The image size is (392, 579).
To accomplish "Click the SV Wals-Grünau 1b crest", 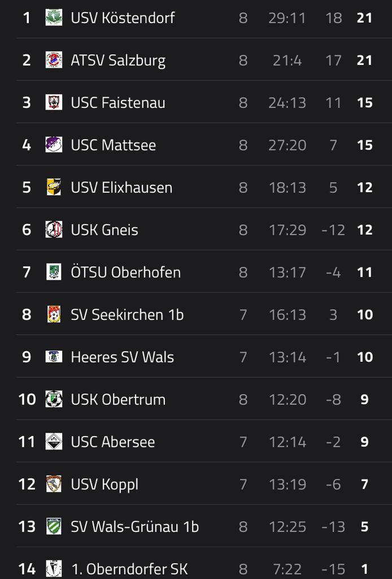I will click(x=54, y=526).
